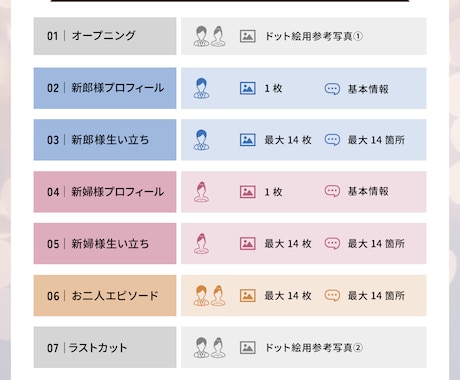Image resolution: width=460 pixels, height=380 pixels.
Task: Click the pink 基本情報 text in the 新婦様プロフィール row
Action: [368, 191]
